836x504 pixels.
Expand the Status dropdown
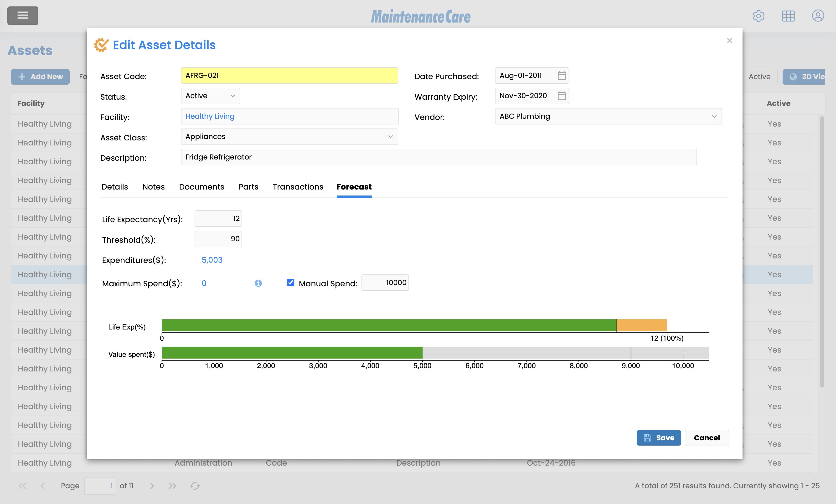click(210, 96)
